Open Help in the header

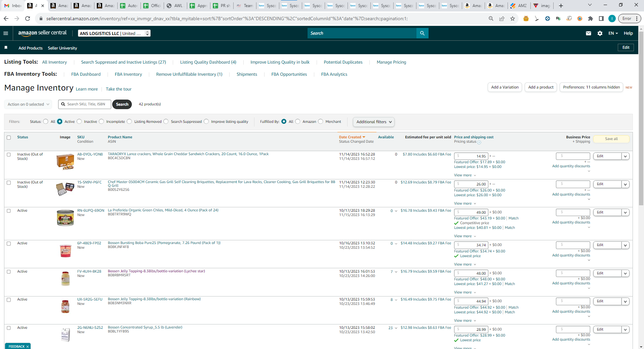[x=628, y=33]
